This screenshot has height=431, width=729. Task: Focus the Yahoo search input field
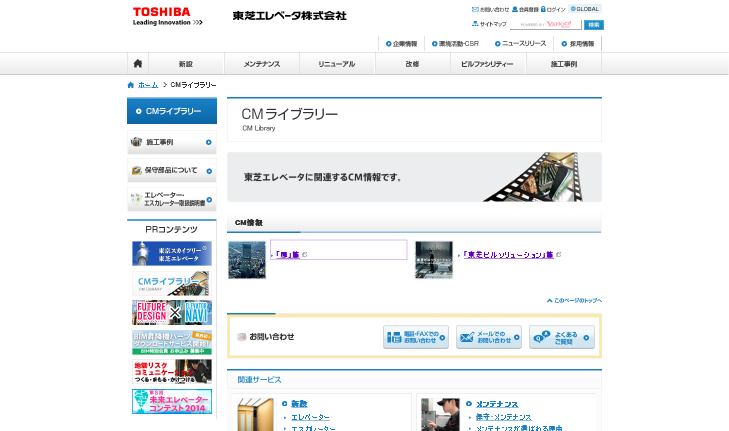coord(545,25)
